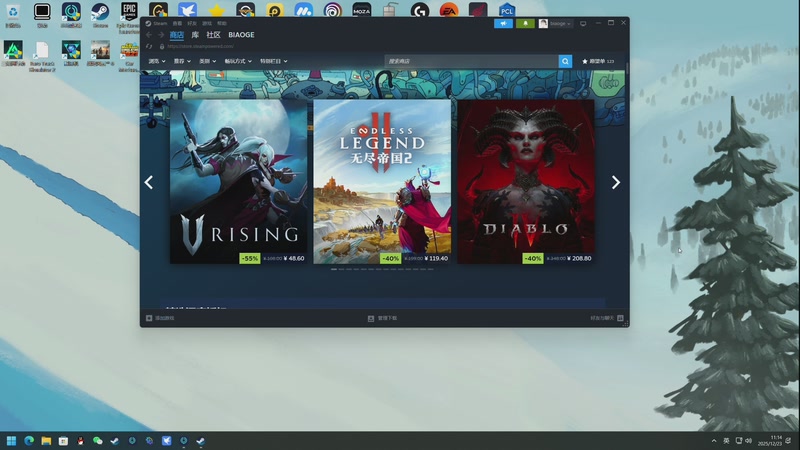
Task: Expand the 类别 (Categories) store dropdown
Action: [207, 61]
